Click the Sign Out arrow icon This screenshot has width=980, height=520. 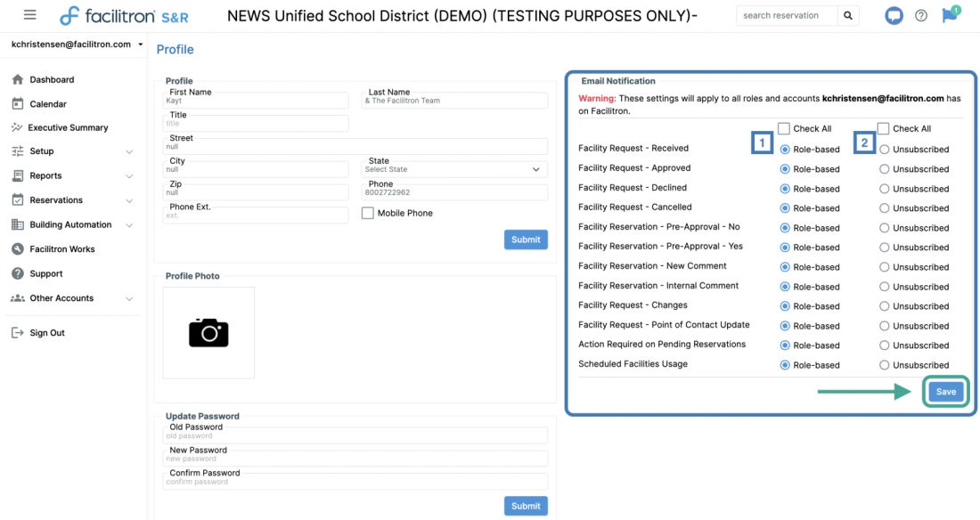coord(18,332)
